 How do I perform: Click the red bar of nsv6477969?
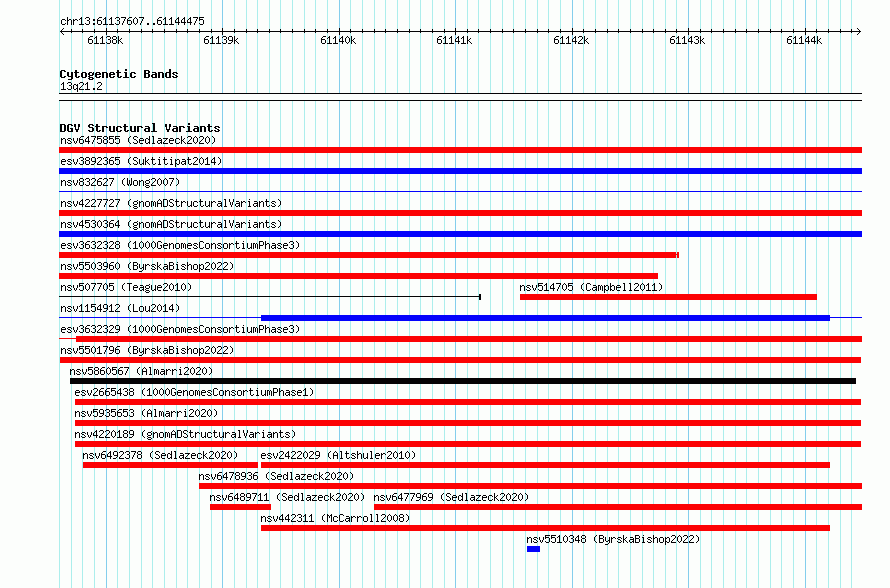click(618, 507)
